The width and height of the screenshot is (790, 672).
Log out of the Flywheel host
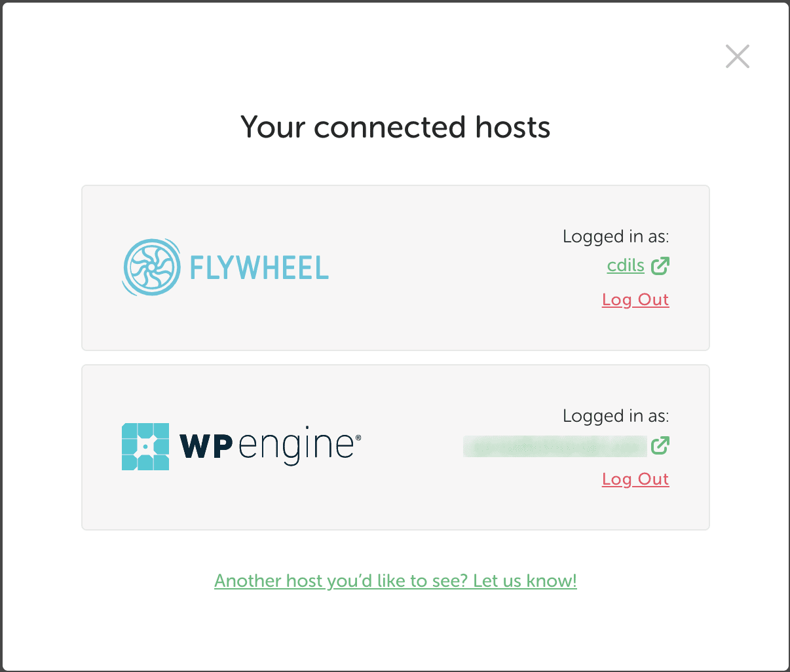pos(635,299)
